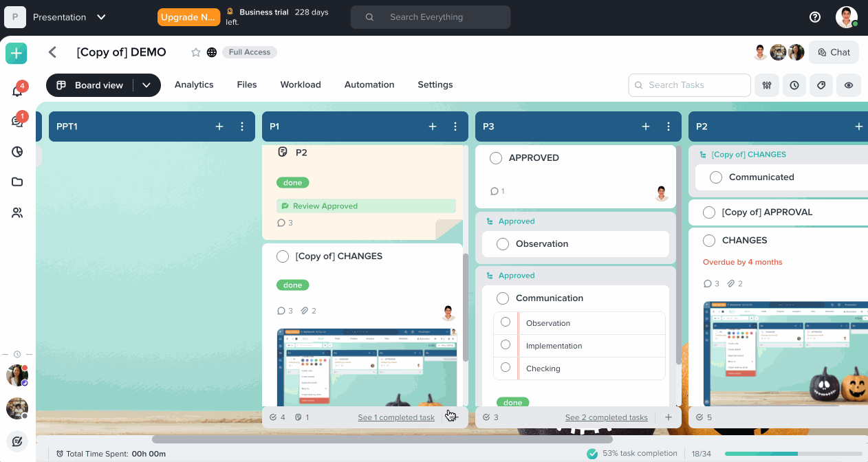868x462 pixels.
Task: Open screenshot thumbnail on [Copy of] CHANGES card
Action: pyautogui.click(x=367, y=367)
